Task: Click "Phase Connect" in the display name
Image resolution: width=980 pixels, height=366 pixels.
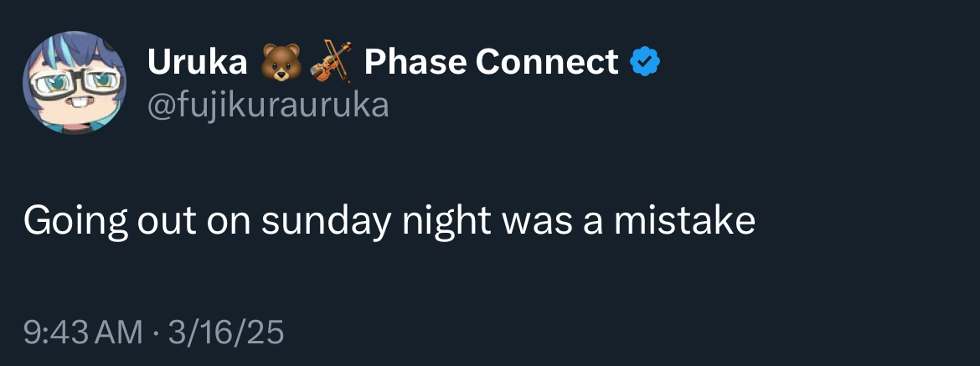Action: point(491,61)
